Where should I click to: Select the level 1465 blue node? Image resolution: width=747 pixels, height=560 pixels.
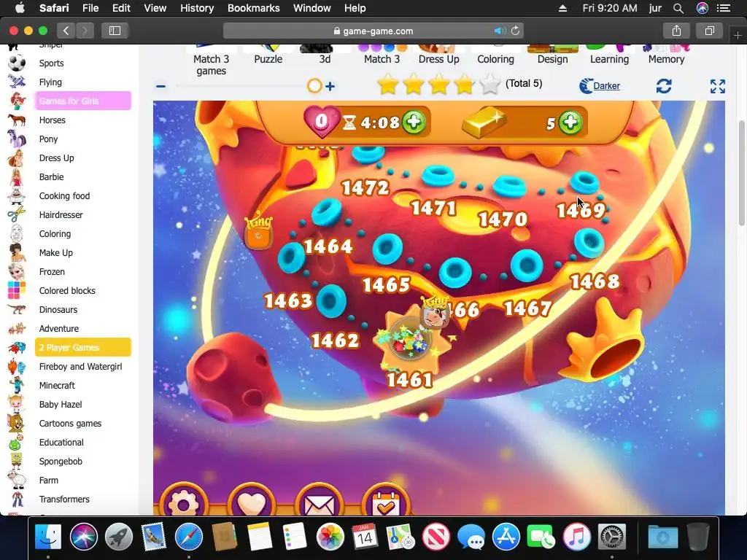[x=387, y=248]
